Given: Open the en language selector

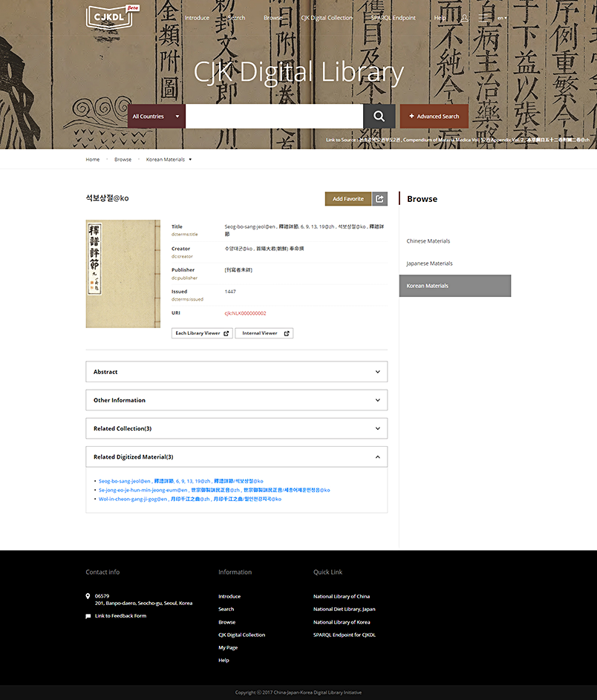Looking at the screenshot, I should (x=503, y=18).
